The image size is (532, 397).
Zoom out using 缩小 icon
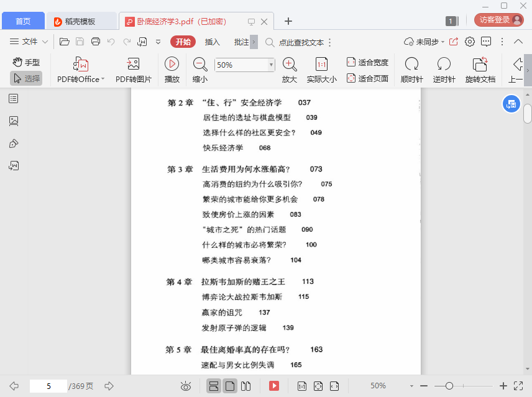(200, 70)
